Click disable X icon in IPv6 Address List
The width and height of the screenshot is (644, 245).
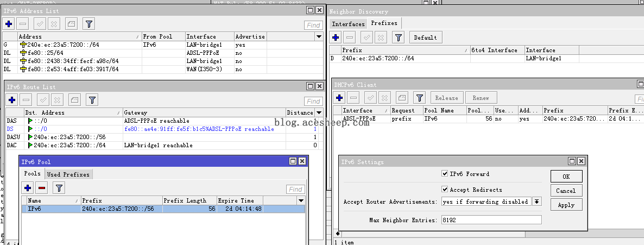pos(54,24)
